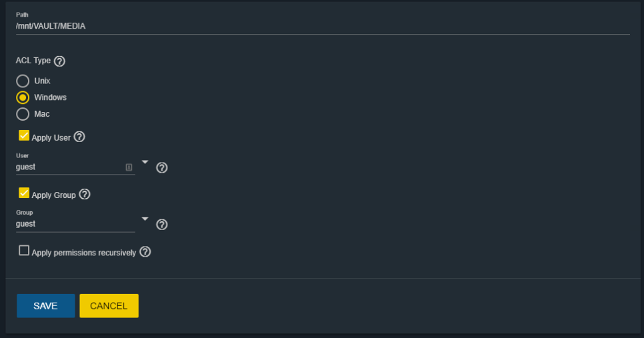Click into the User guest text field
Image resolution: width=644 pixels, height=338 pixels.
tap(67, 167)
